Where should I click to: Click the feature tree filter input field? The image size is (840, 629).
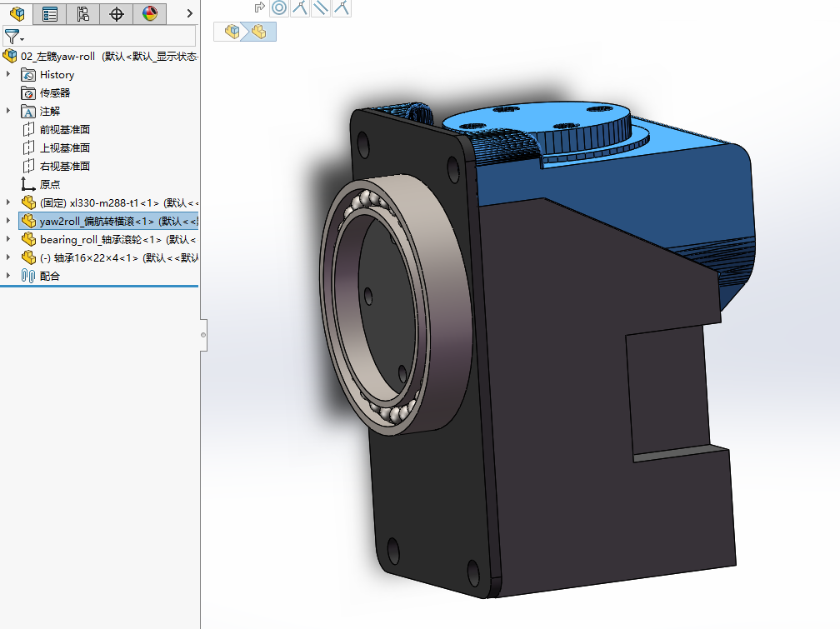pyautogui.click(x=110, y=37)
